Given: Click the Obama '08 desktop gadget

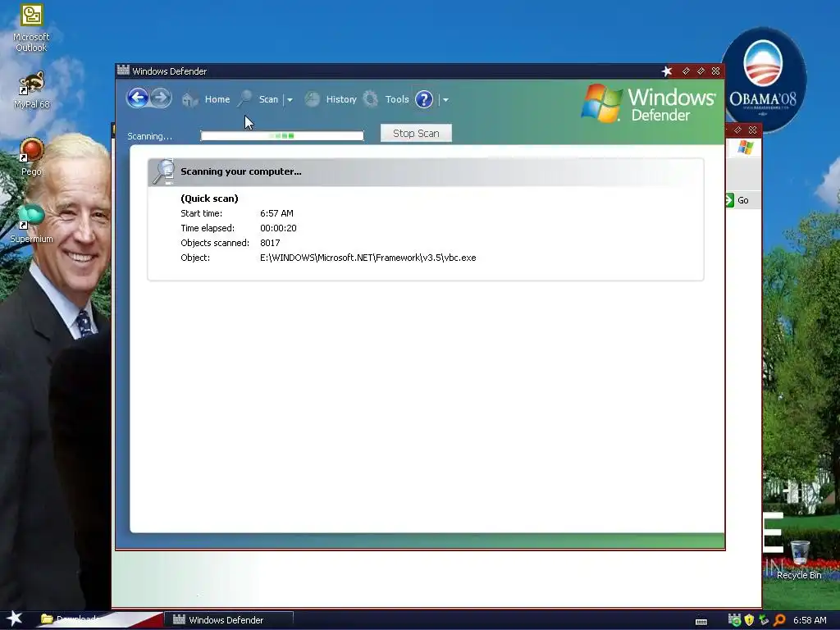Looking at the screenshot, I should pyautogui.click(x=763, y=80).
